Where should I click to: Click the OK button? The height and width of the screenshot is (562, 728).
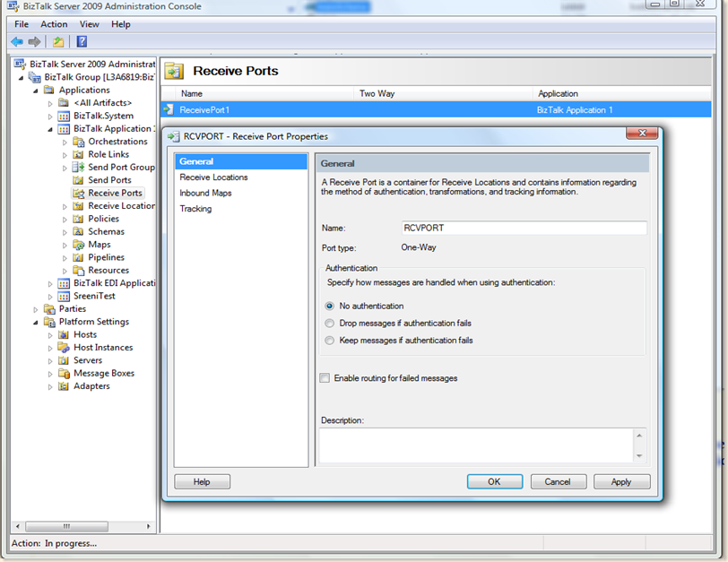coord(495,481)
